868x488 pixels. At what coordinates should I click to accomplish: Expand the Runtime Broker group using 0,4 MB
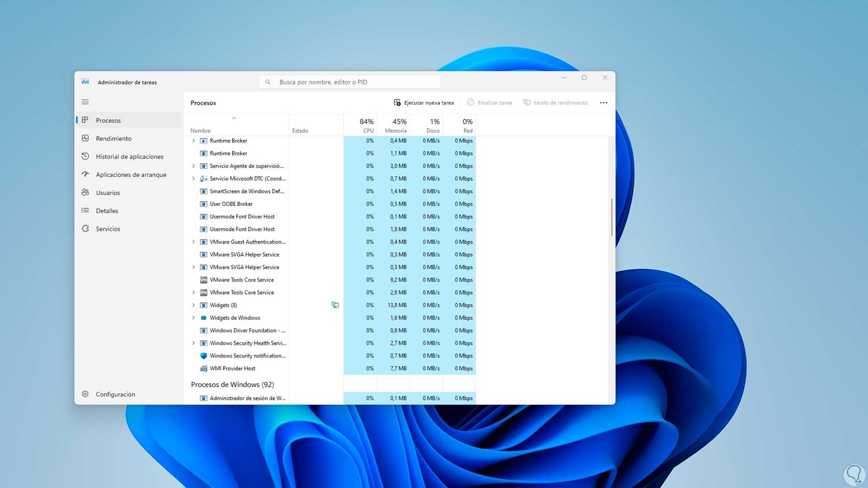point(193,141)
